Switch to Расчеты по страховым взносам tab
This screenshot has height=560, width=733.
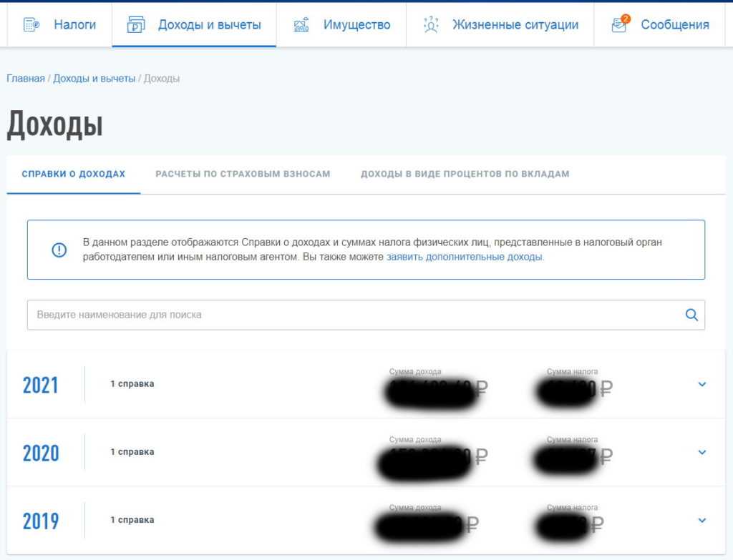[243, 174]
